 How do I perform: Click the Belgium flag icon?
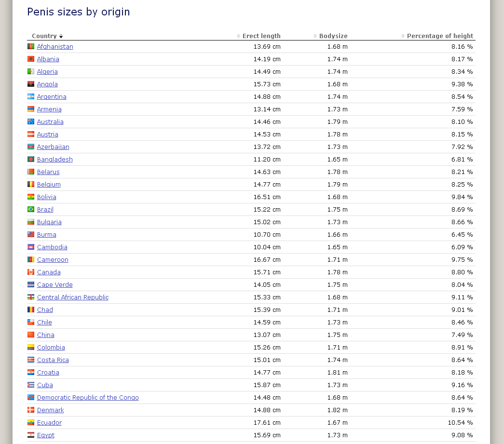coord(31,185)
